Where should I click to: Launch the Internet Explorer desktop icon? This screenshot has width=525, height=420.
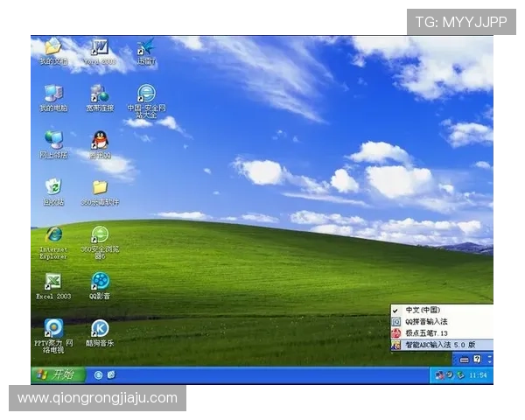[x=53, y=242]
